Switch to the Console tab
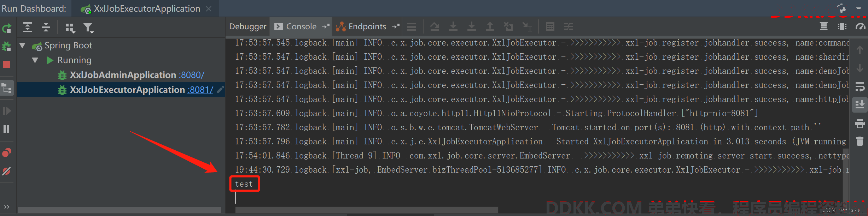 click(301, 26)
